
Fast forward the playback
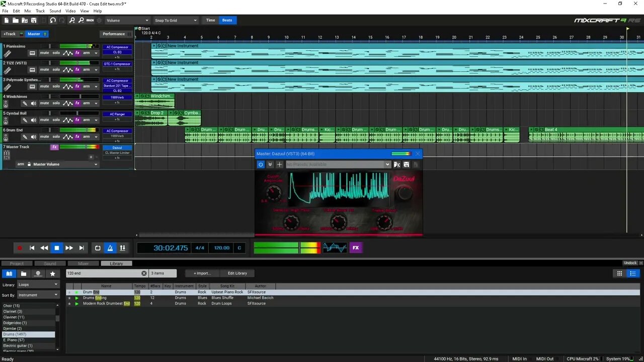tap(69, 248)
